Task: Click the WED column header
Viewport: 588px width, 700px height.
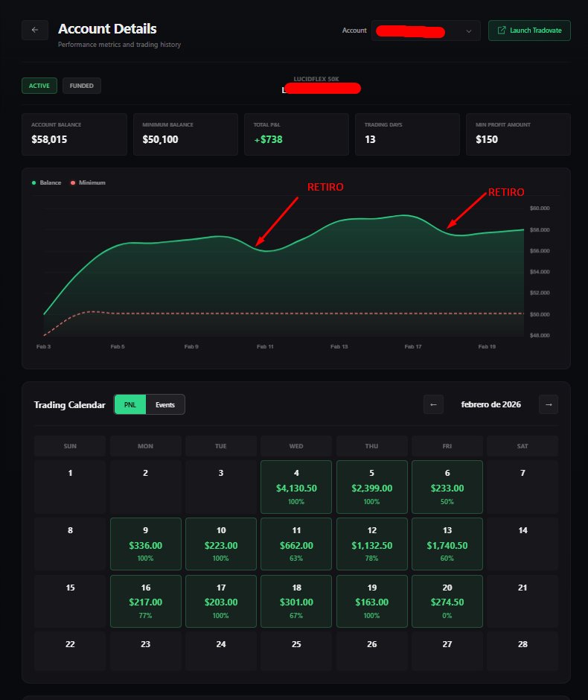Action: 296,446
